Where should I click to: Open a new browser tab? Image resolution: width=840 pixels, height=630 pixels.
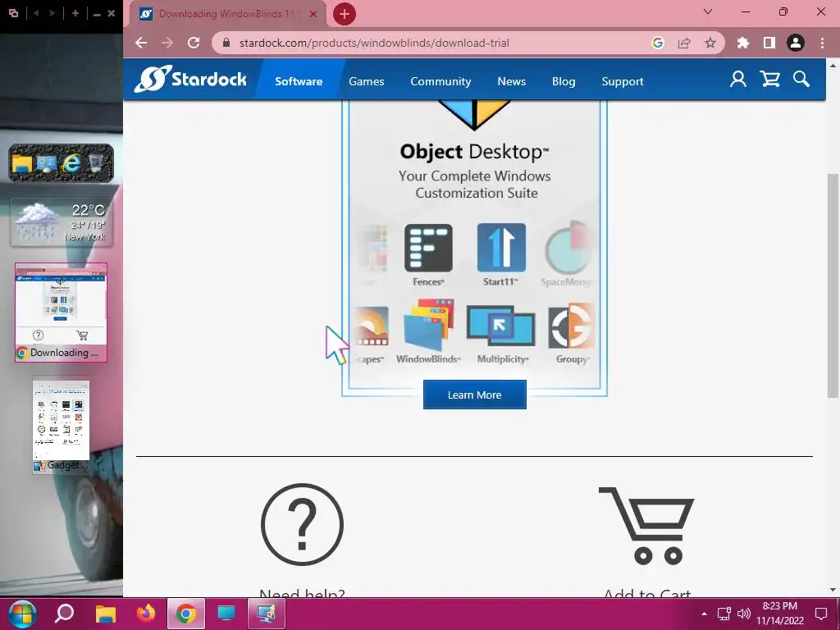pos(345,14)
